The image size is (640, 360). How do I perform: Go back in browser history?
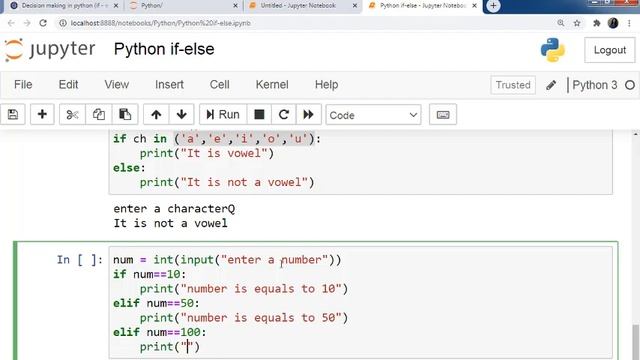11,23
